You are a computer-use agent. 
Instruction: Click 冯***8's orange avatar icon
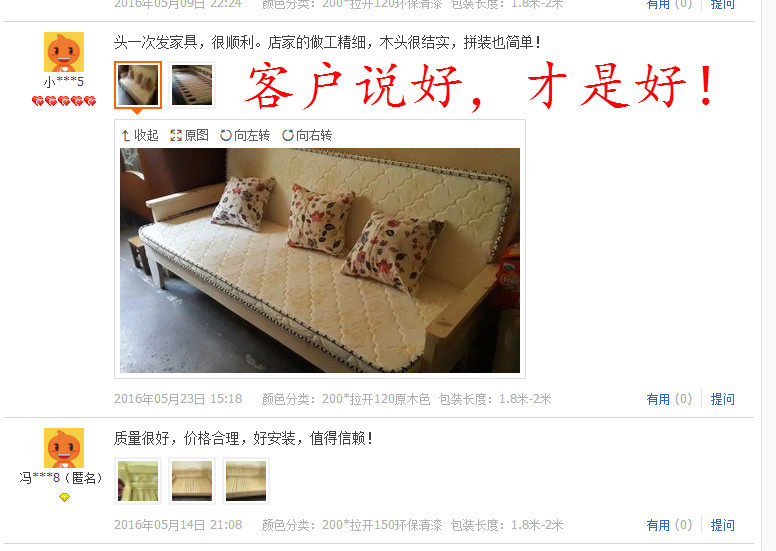coord(64,448)
